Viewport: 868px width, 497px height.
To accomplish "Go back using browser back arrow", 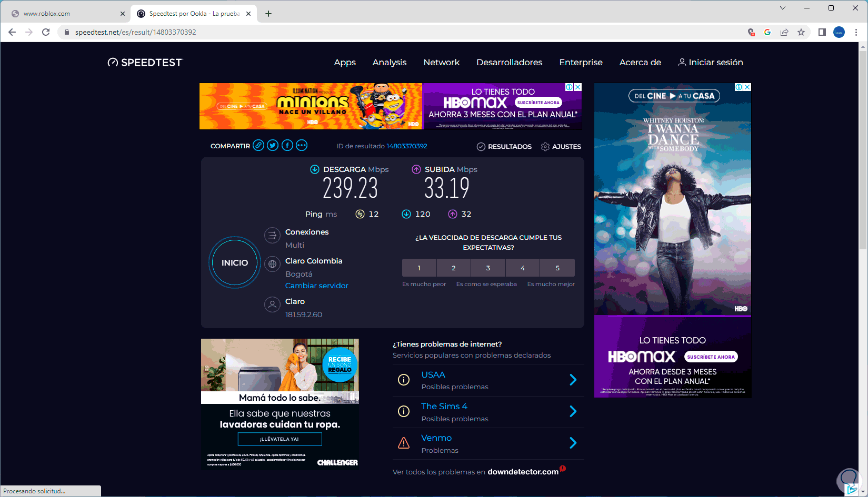I will 12,32.
